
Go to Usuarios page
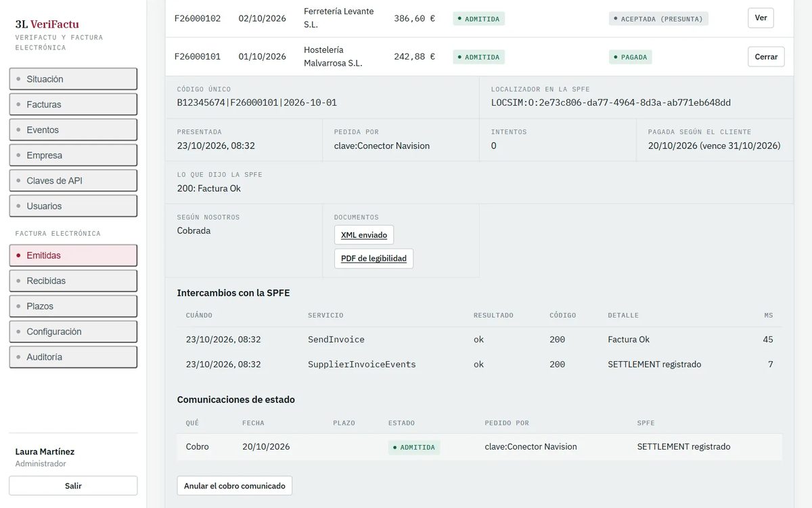coord(73,206)
